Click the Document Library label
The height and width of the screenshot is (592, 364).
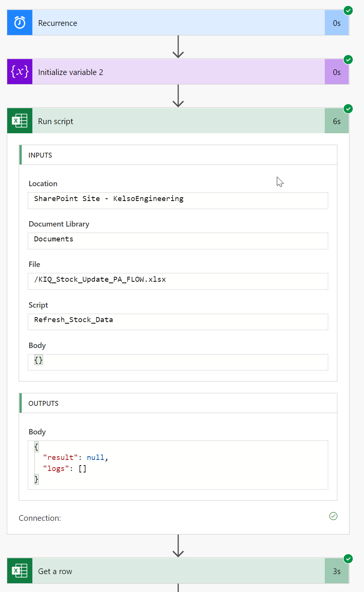(x=59, y=224)
